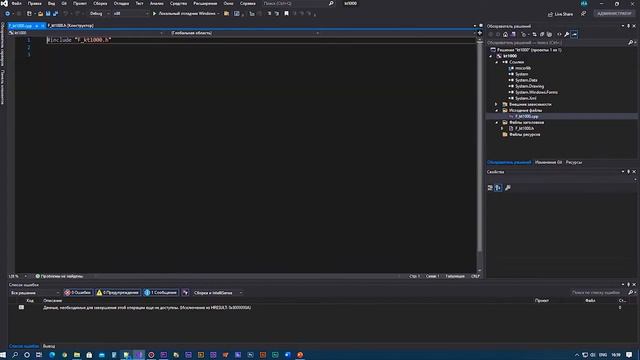Click the View Code icon in Solution Explorer
This screenshot has height=360, width=640.
pos(559,34)
